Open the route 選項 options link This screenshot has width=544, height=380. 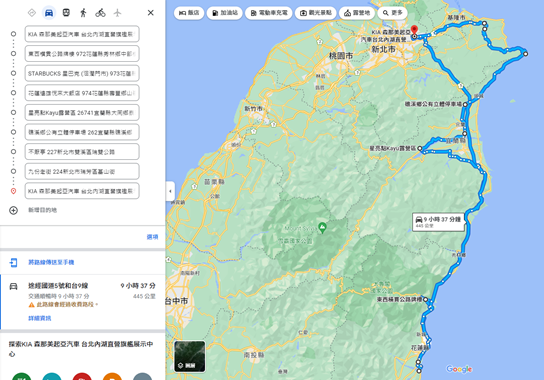(152, 237)
